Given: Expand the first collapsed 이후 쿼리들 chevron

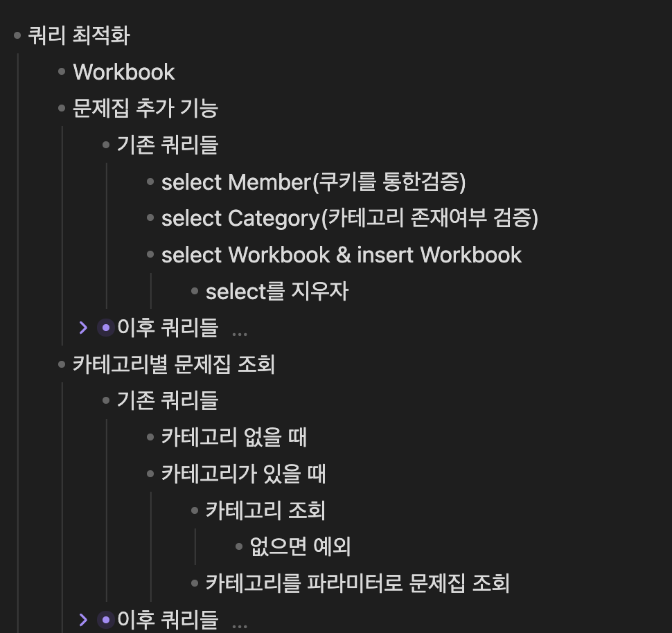Looking at the screenshot, I should tap(84, 328).
